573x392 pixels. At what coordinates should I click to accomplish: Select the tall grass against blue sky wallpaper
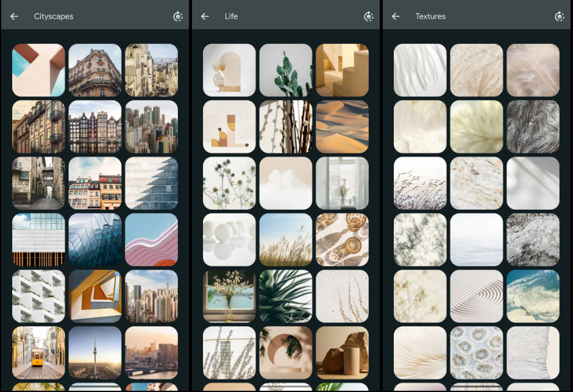[x=286, y=240]
